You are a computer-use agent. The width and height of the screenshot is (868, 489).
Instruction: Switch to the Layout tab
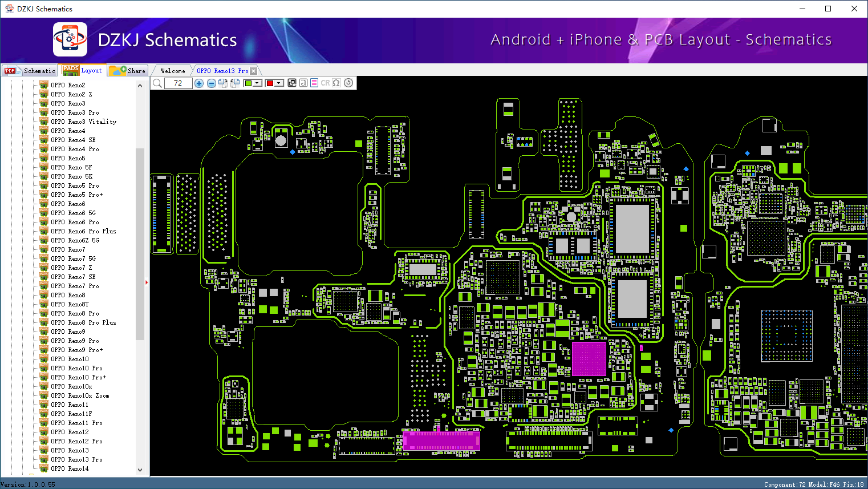pos(83,70)
